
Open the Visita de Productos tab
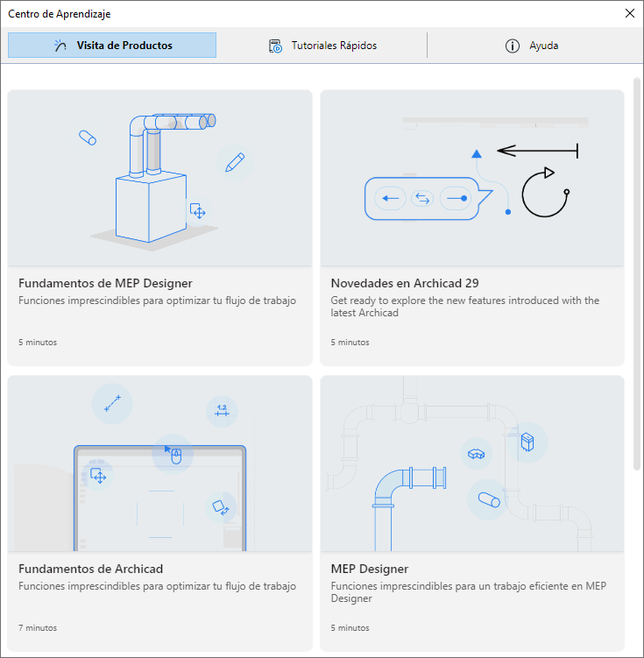pos(112,46)
